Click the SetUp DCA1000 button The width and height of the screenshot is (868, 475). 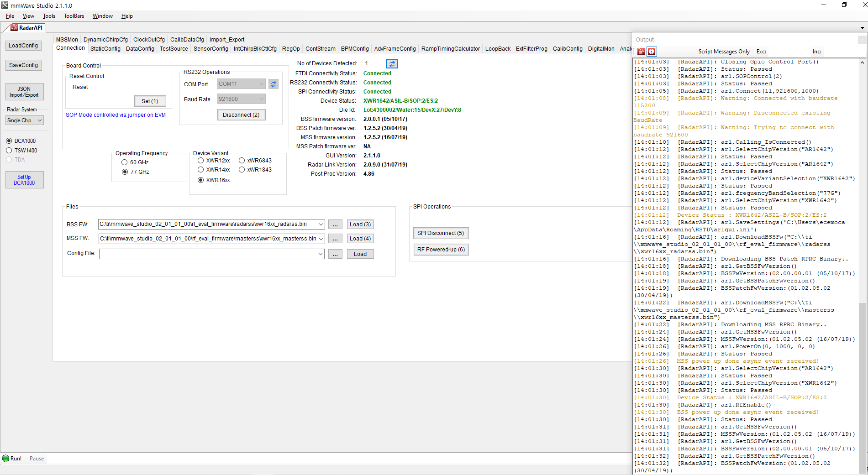click(x=24, y=180)
